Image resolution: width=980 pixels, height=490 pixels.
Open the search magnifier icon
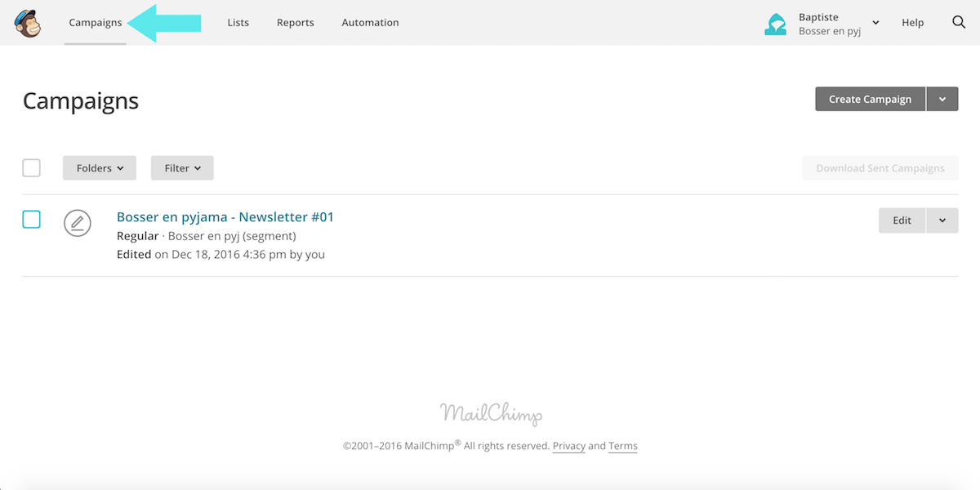click(x=959, y=22)
